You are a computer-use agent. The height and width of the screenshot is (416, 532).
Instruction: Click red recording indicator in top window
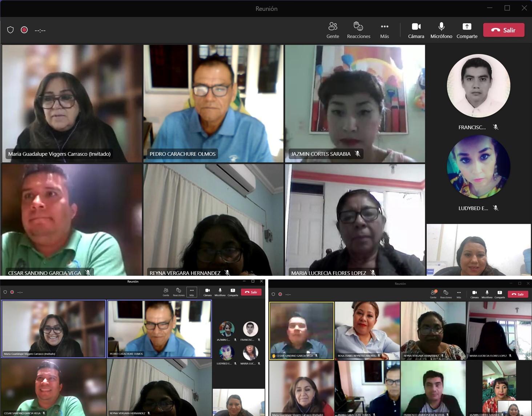[x=24, y=30]
